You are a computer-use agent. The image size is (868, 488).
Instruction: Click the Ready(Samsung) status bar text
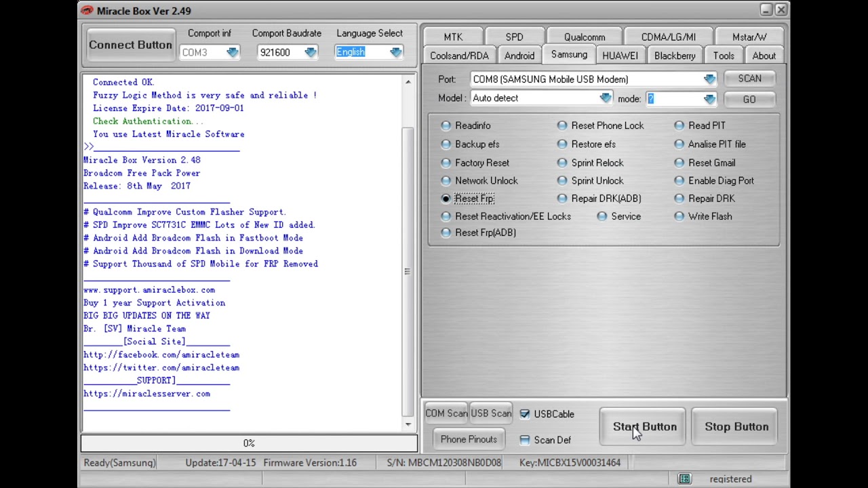point(119,463)
